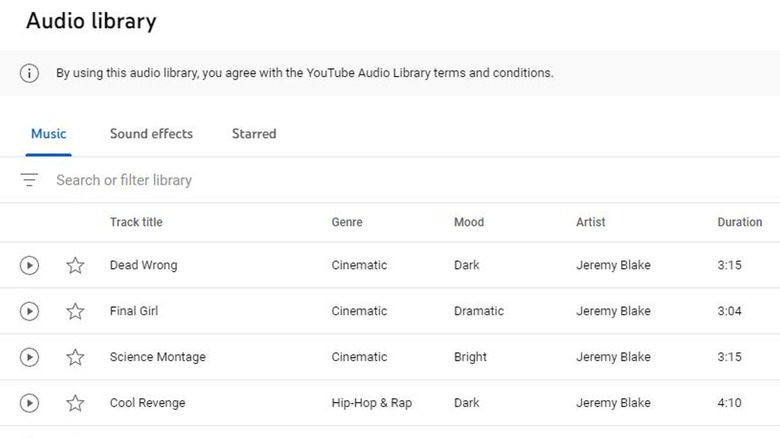The width and height of the screenshot is (780, 438).
Task: Click the filter icon beside search
Action: tap(30, 180)
